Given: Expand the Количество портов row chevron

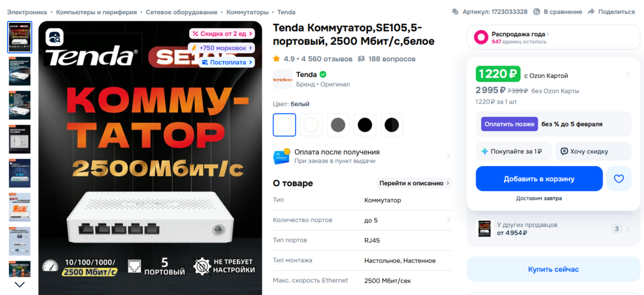Looking at the screenshot, I should (448, 221).
